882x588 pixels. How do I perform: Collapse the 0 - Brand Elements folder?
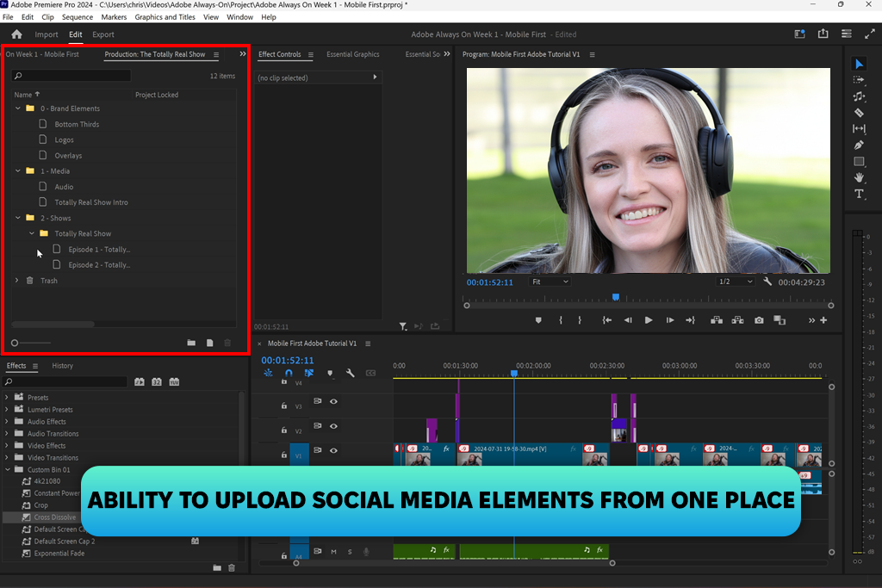tap(18, 108)
